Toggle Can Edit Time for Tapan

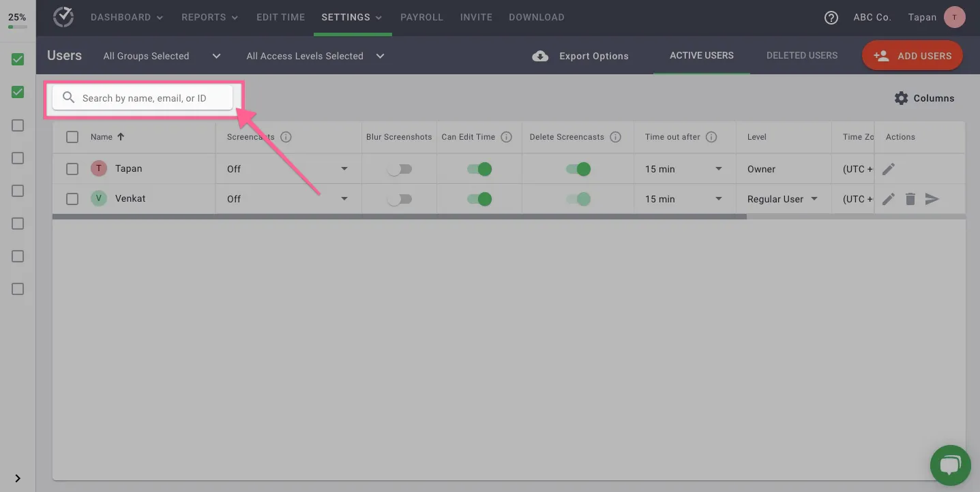tap(479, 169)
